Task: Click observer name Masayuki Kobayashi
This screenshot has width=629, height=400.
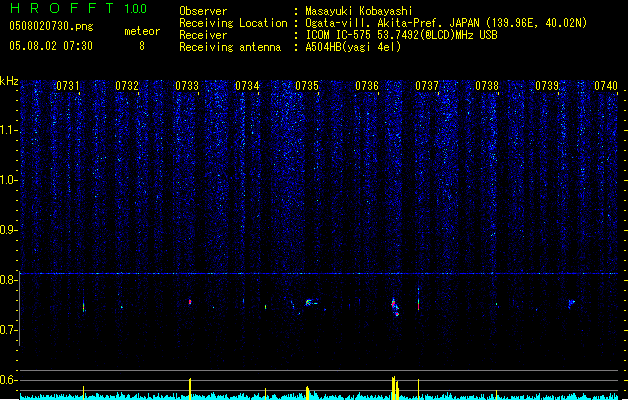Action: [359, 11]
